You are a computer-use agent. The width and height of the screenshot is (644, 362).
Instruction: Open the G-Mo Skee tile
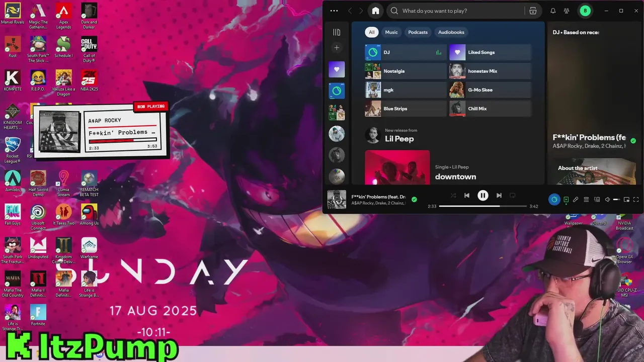(x=490, y=90)
